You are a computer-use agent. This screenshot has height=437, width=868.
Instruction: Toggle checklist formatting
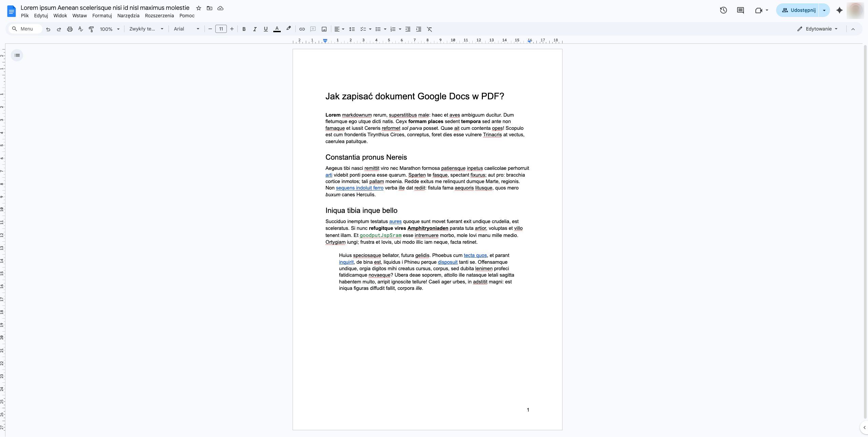(363, 29)
